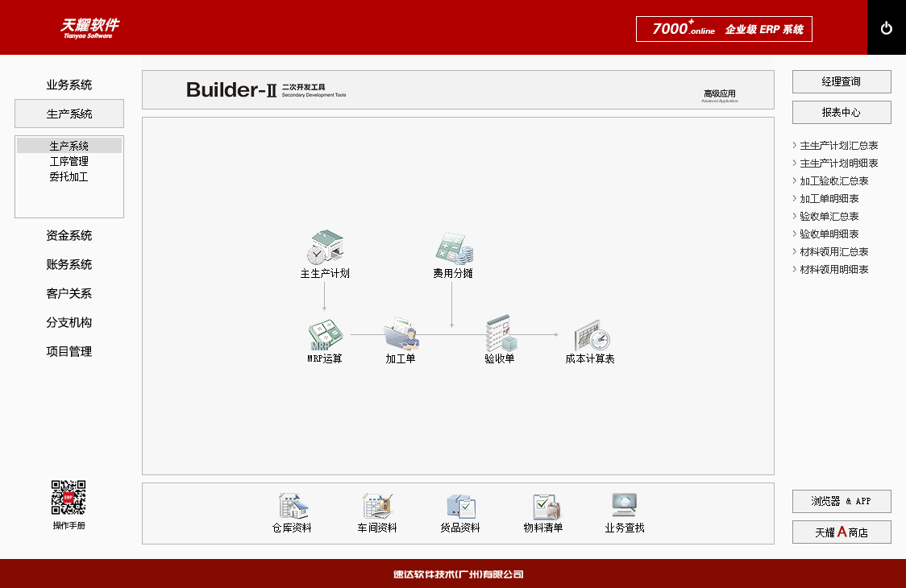The width and height of the screenshot is (906, 588).
Task: Open 仓库资料 warehouse icon
Action: (292, 507)
